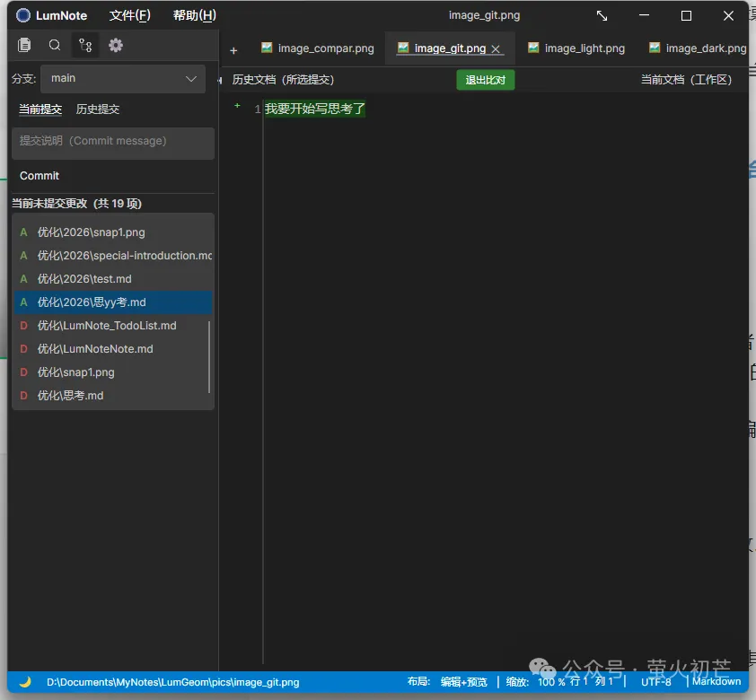Click the 100 % zoom value
Viewport: 756px width, 700px height.
tap(551, 682)
